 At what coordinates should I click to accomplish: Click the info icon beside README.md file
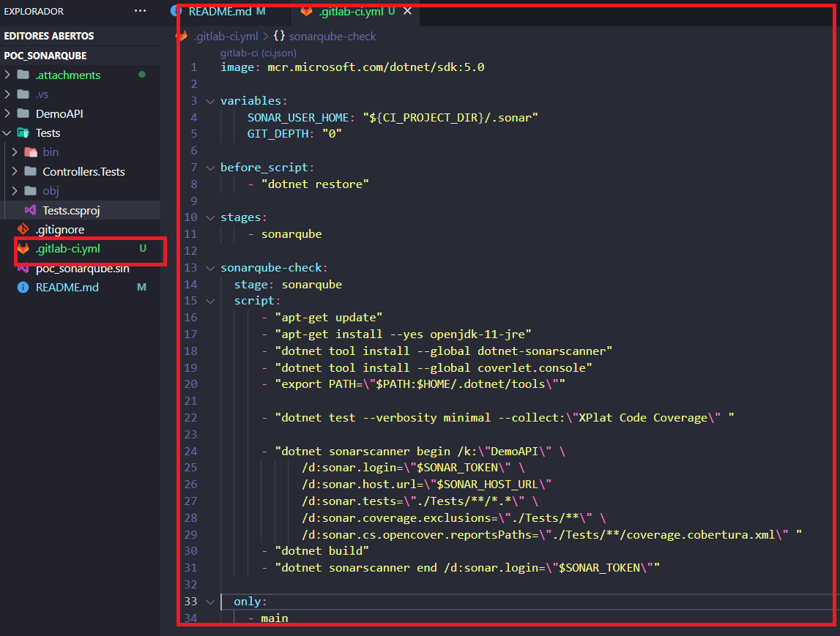click(x=23, y=288)
